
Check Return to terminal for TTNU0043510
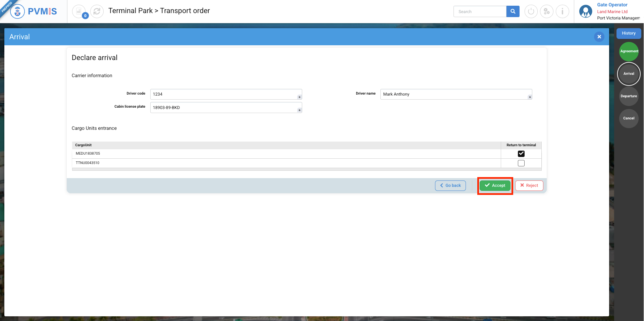(521, 163)
